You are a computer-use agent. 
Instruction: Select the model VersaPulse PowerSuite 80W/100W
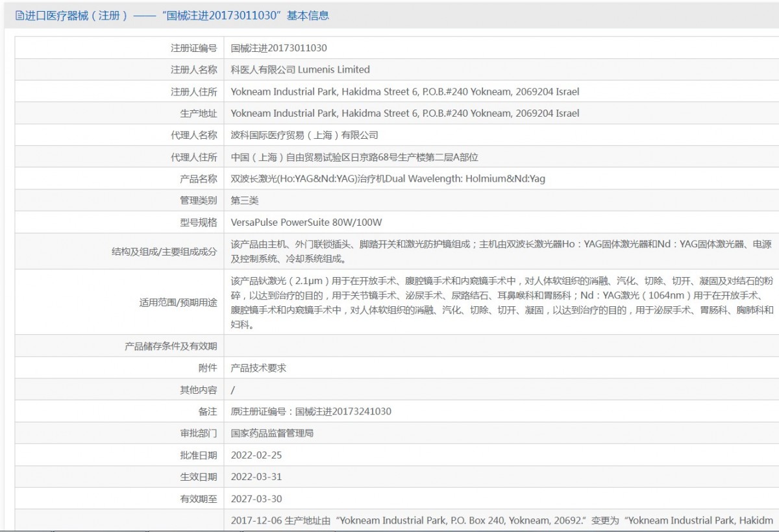tap(306, 223)
